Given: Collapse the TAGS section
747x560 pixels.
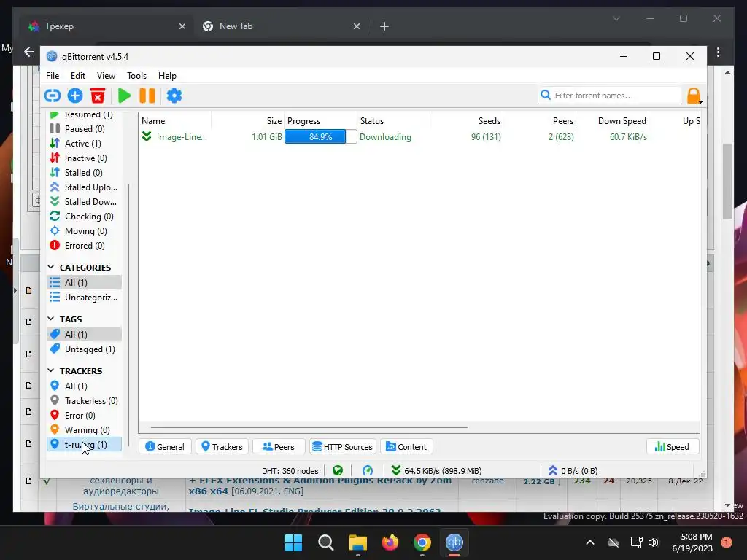Looking at the screenshot, I should 51,319.
